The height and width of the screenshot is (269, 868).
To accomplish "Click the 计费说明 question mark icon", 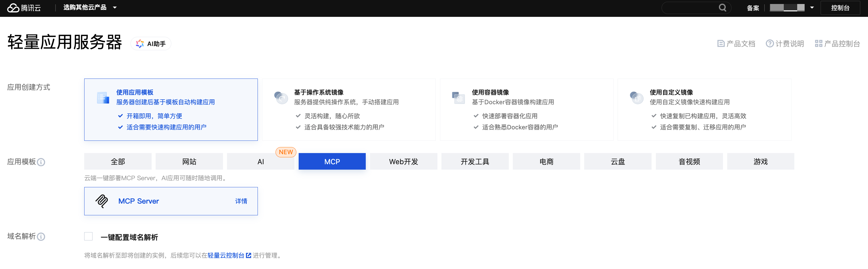I will pos(769,44).
